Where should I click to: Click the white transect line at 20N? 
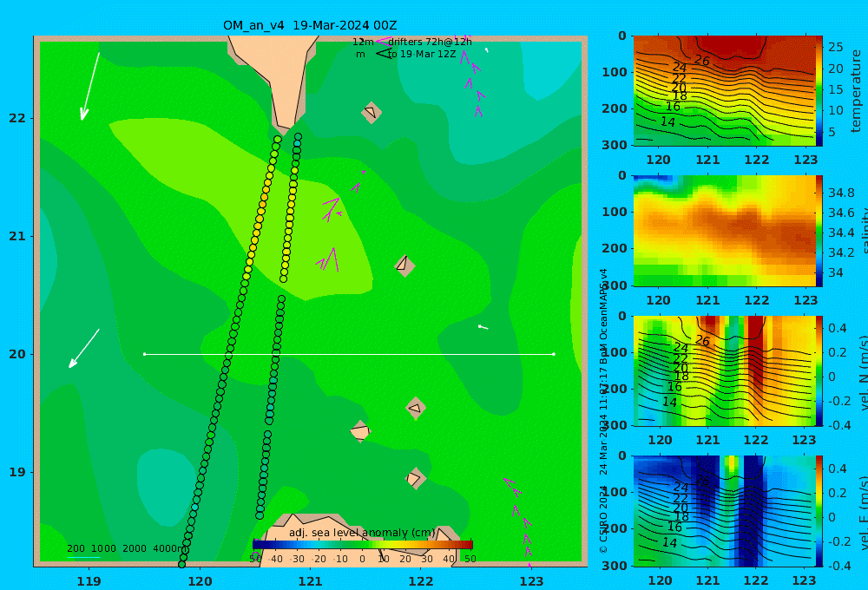pos(349,354)
